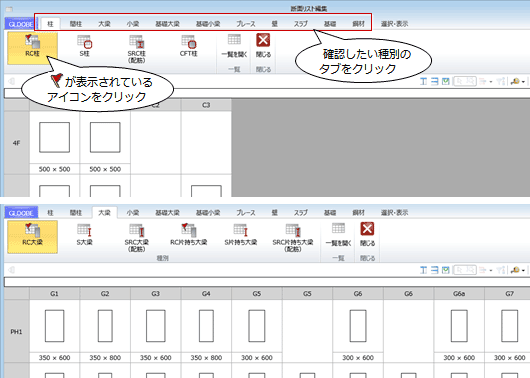Click the measuring tape icon in the upper toolbar
The width and height of the screenshot is (530, 378).
point(515,81)
